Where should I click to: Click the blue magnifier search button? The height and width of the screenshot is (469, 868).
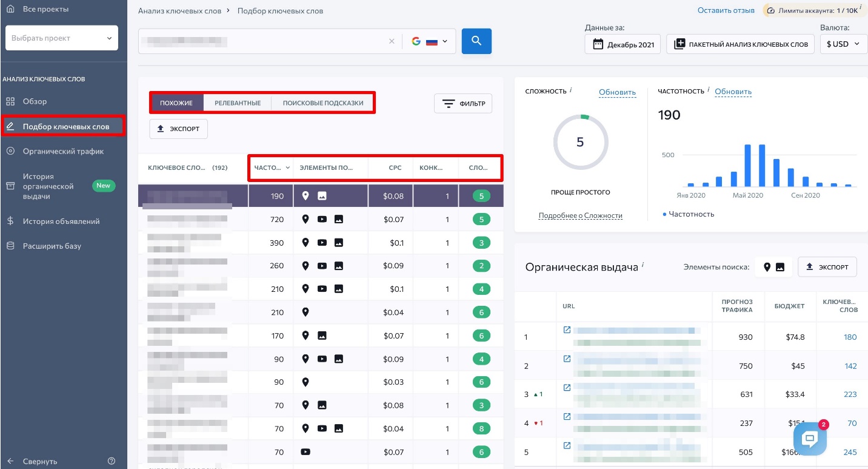pos(476,41)
